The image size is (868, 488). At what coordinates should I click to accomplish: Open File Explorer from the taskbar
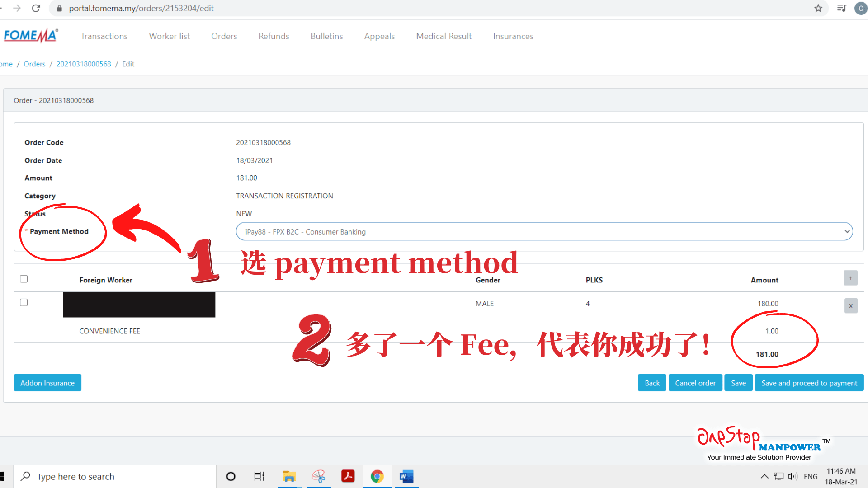pos(289,476)
